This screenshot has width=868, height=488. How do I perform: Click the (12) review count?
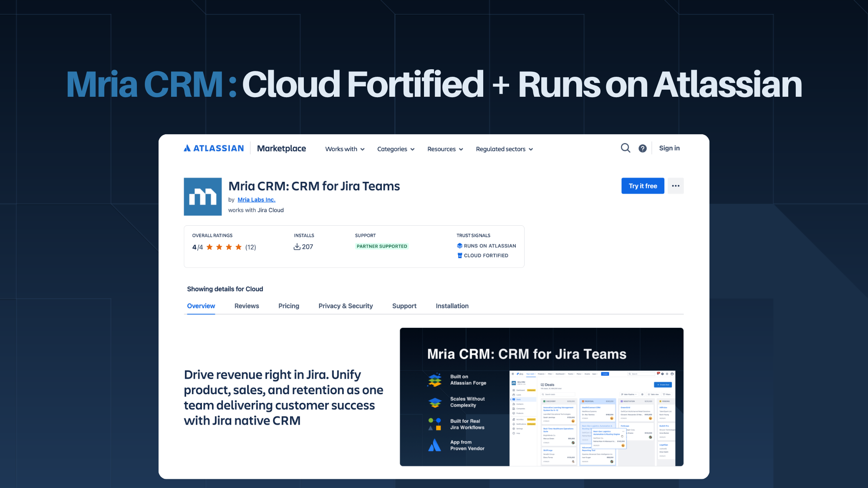click(x=250, y=247)
